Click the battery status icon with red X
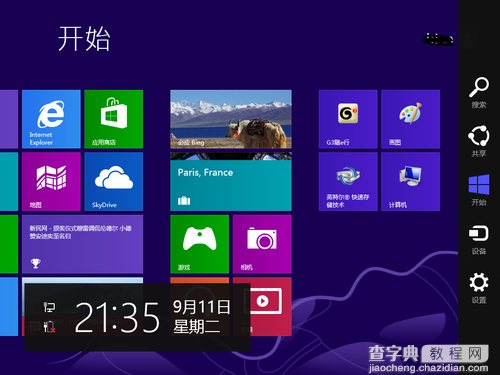500x375 pixels. click(x=49, y=327)
